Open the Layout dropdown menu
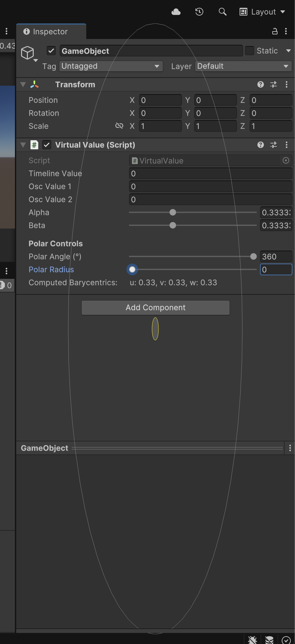Image resolution: width=295 pixels, height=644 pixels. click(263, 12)
